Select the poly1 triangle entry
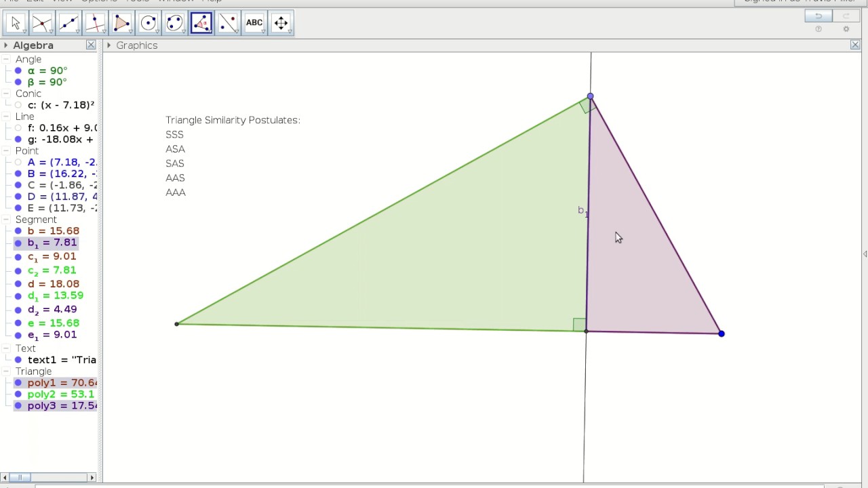 (62, 383)
